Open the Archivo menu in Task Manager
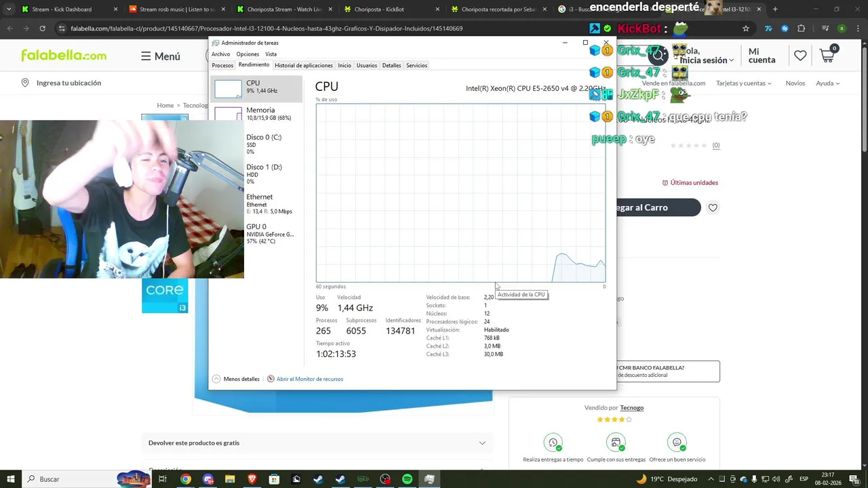Screen dimensions: 868x488 tap(220, 54)
